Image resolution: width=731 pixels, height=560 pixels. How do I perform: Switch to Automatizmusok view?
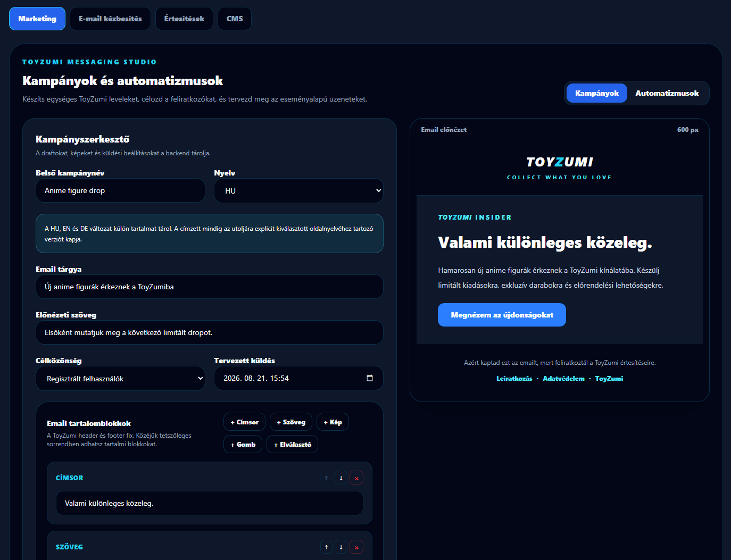click(667, 93)
